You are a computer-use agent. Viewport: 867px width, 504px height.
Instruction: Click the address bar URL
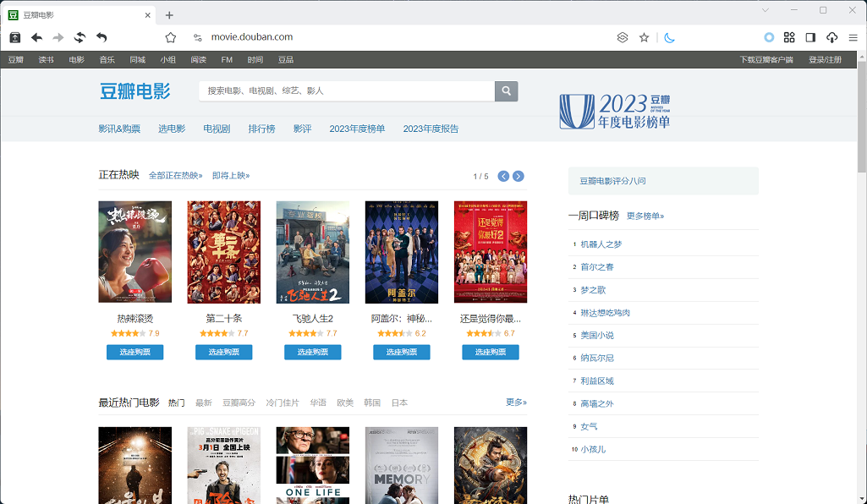[252, 37]
